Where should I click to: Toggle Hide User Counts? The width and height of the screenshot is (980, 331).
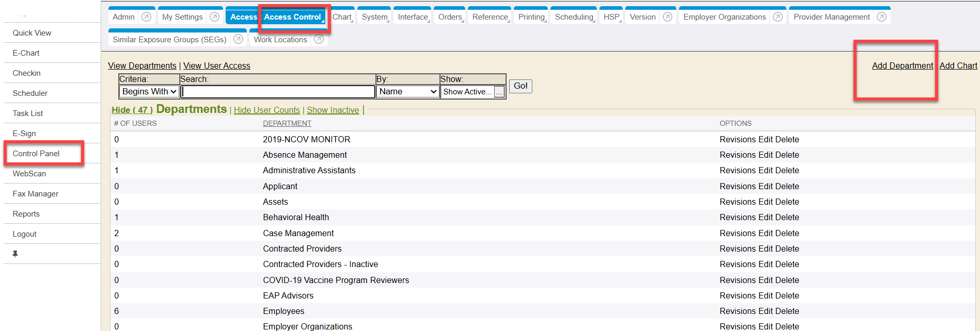click(266, 110)
